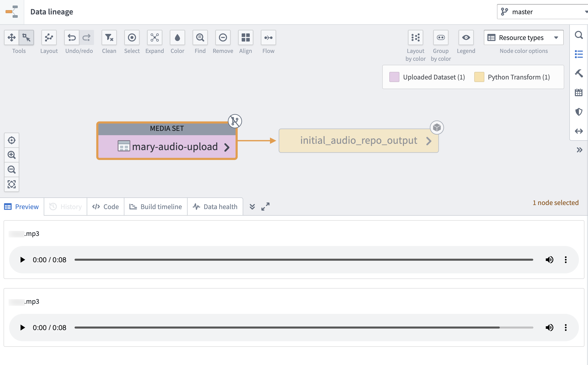Undo the last action
Image resolution: width=588 pixels, height=365 pixels.
72,38
